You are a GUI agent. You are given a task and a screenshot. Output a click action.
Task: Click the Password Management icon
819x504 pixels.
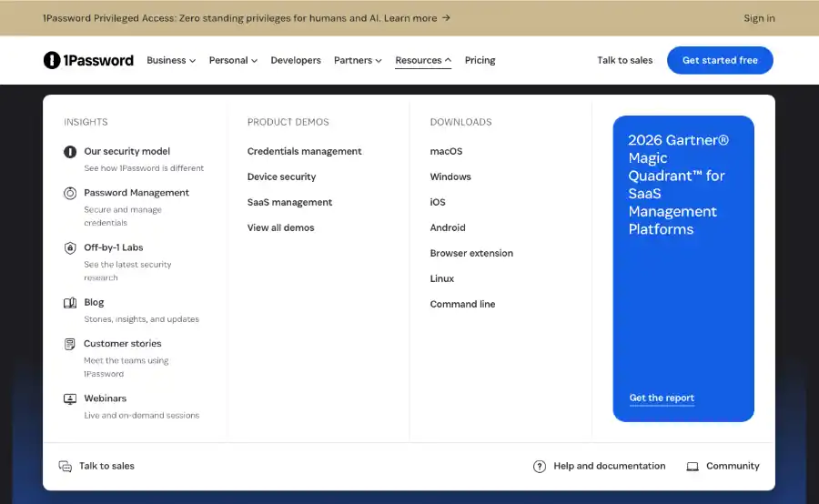(x=70, y=193)
